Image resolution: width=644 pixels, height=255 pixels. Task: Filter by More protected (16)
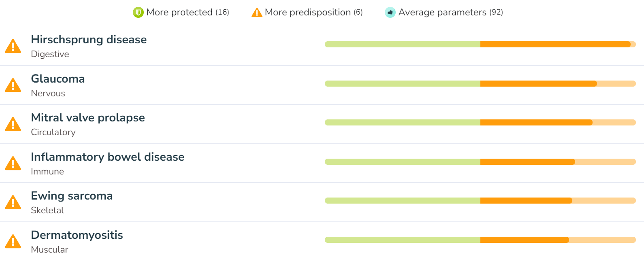click(181, 13)
